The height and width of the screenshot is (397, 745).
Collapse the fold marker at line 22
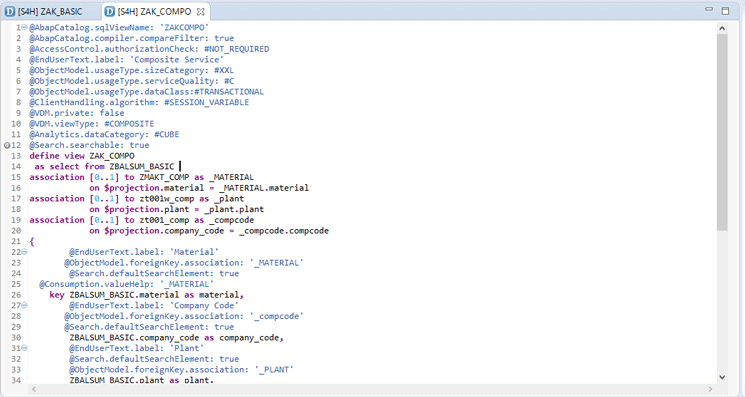coord(24,252)
